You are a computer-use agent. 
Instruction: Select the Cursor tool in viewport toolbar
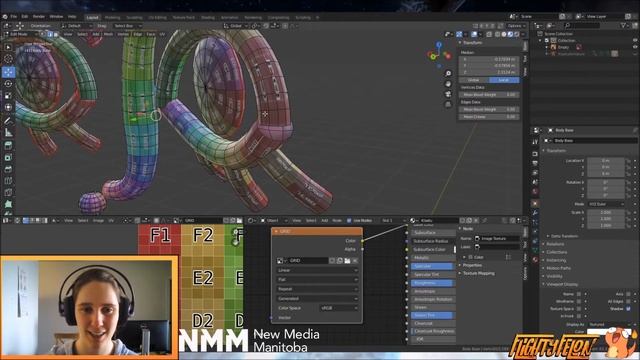pos(8,59)
